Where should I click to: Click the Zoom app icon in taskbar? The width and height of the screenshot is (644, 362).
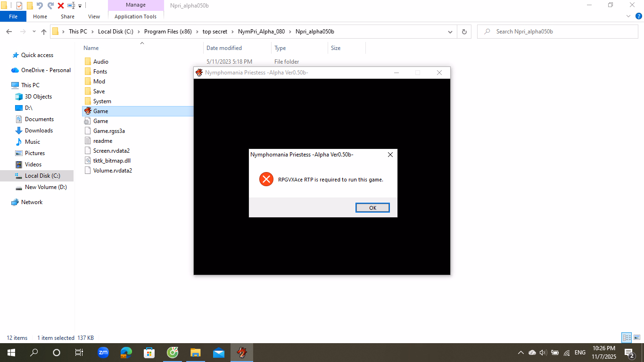point(103,353)
